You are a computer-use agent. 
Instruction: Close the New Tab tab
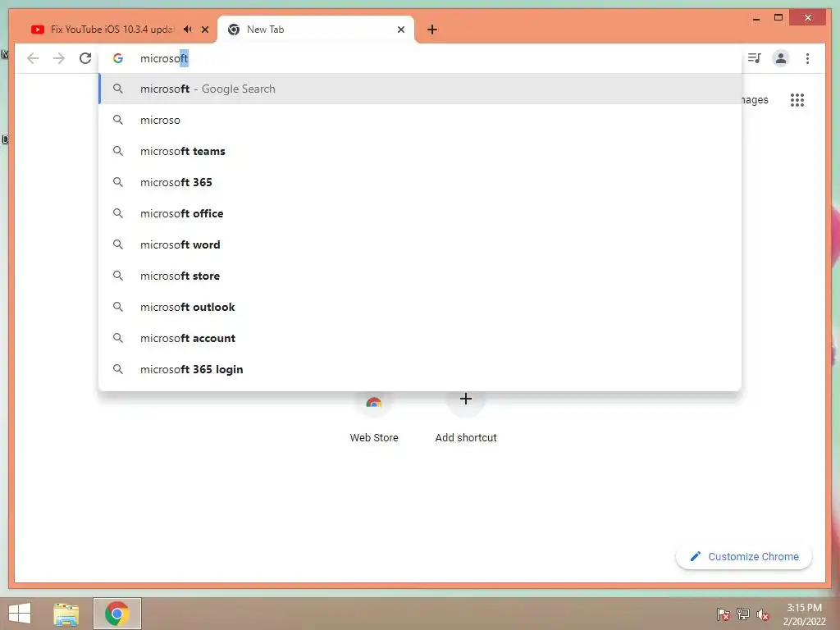pos(400,30)
